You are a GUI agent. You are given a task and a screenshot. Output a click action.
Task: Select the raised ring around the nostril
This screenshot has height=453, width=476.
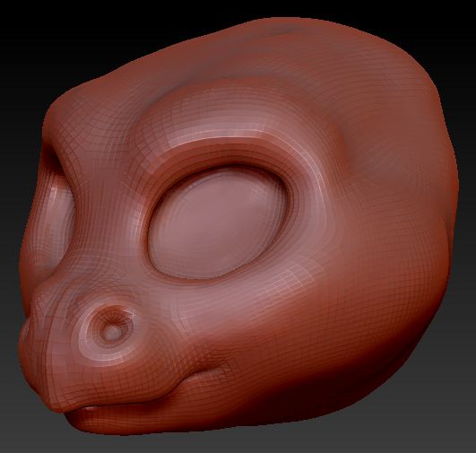point(111,331)
